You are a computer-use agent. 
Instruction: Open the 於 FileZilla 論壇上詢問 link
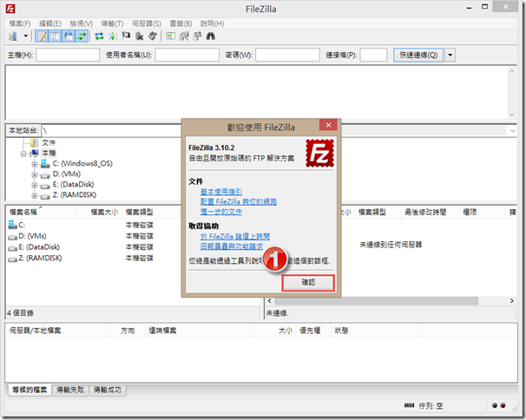[x=235, y=237]
